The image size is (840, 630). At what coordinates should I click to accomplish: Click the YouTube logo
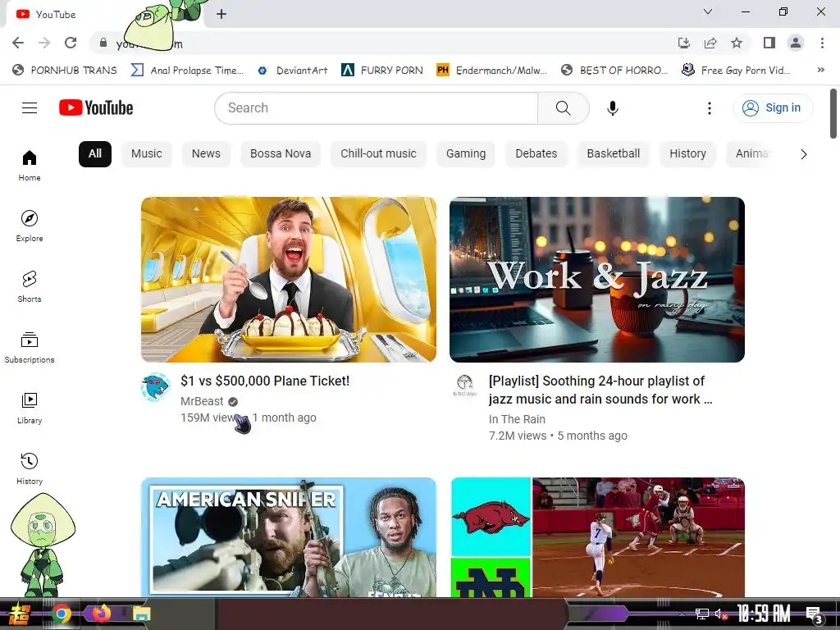pos(96,107)
